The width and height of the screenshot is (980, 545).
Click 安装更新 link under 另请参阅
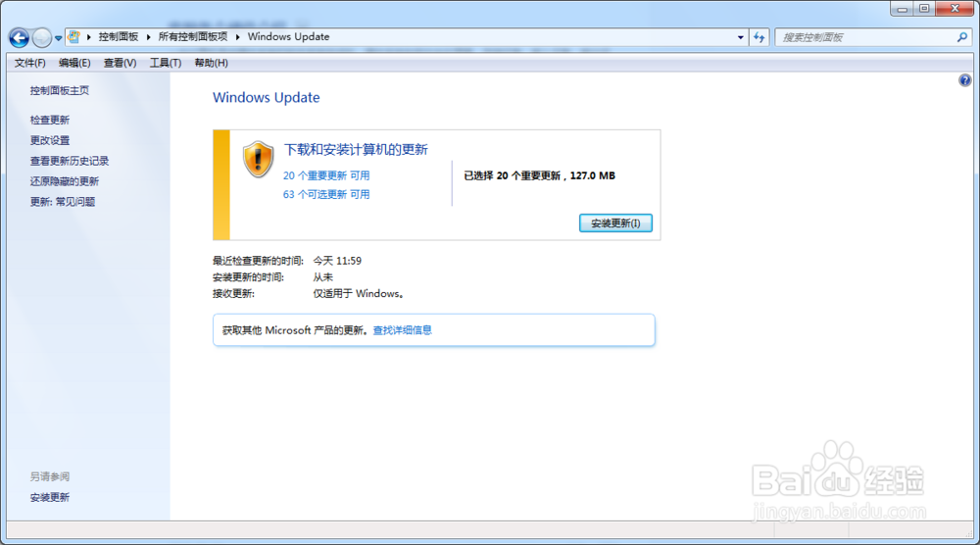point(49,498)
